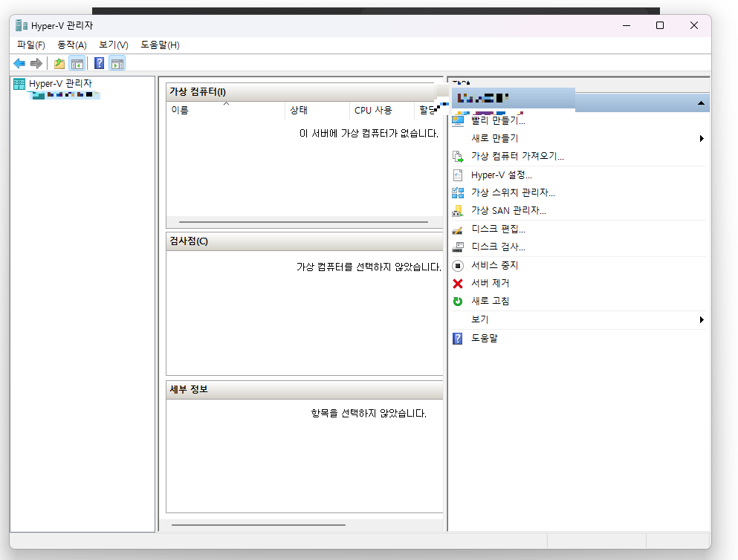Click 가상 컴퓨터 가져오기... action

click(518, 157)
